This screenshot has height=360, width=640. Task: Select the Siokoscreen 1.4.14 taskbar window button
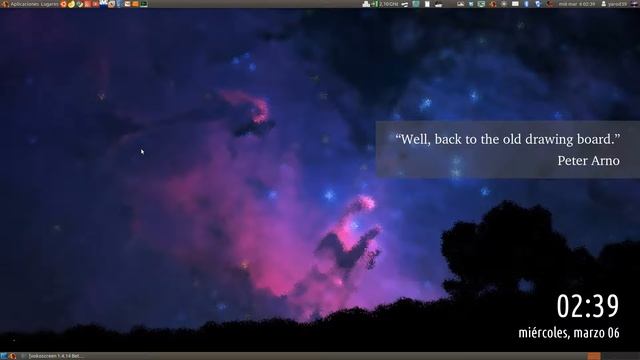coord(52,356)
